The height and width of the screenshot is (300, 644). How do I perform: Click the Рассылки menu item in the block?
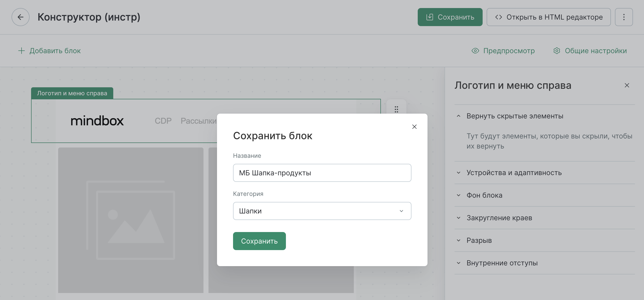tap(198, 121)
